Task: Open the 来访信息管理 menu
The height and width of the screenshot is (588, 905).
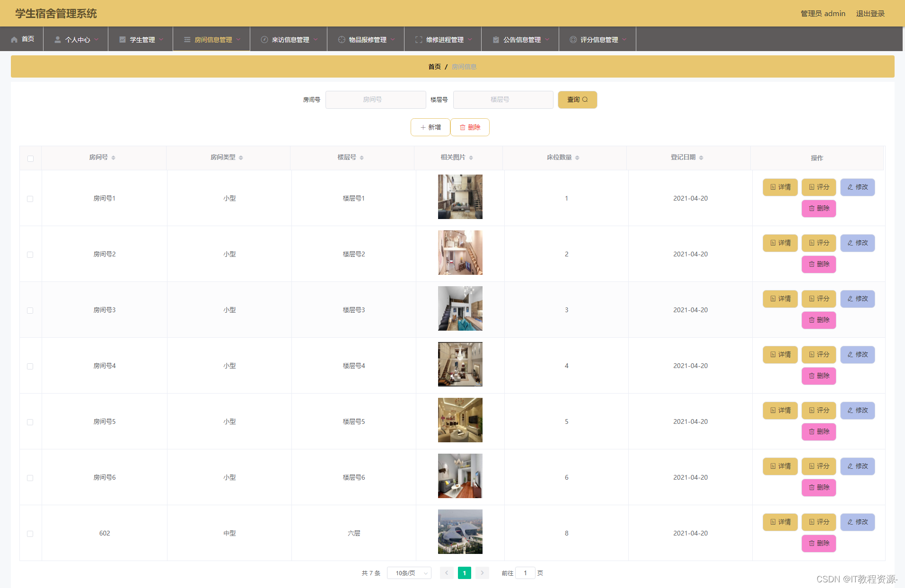Action: coord(289,40)
